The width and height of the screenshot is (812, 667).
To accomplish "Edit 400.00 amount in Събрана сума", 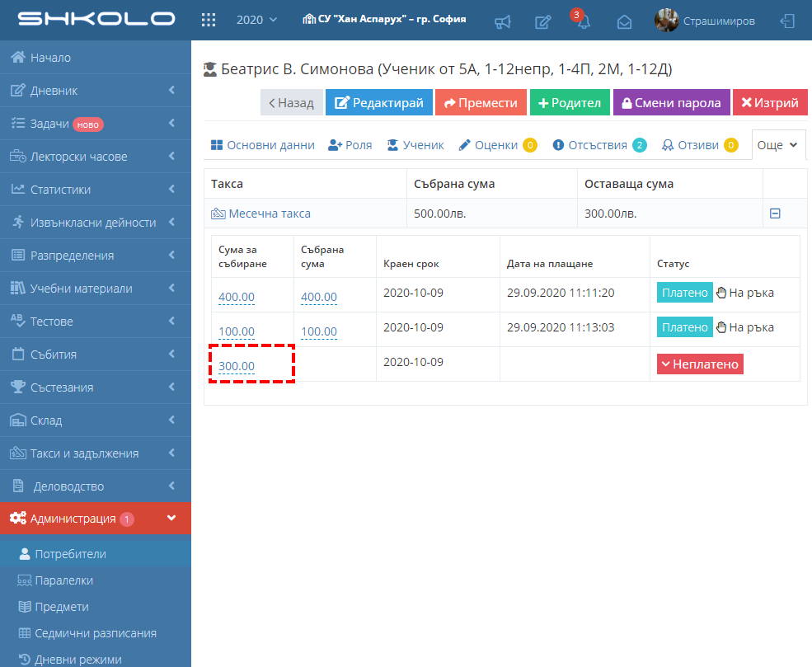I will [318, 297].
